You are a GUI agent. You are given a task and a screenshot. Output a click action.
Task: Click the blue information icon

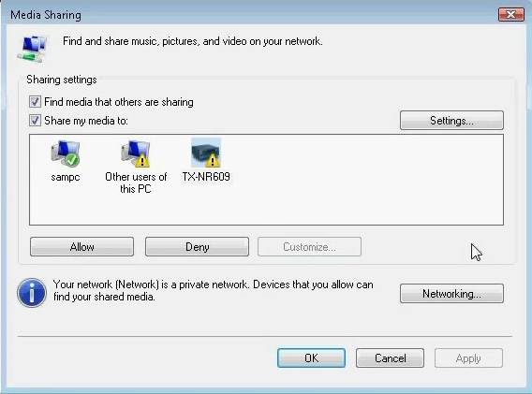(32, 293)
